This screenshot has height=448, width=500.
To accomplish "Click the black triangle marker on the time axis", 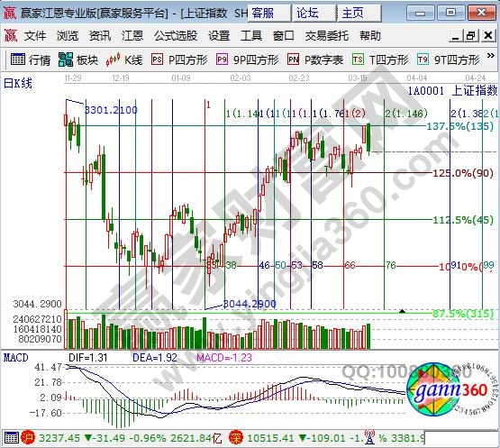I will coord(403,311).
